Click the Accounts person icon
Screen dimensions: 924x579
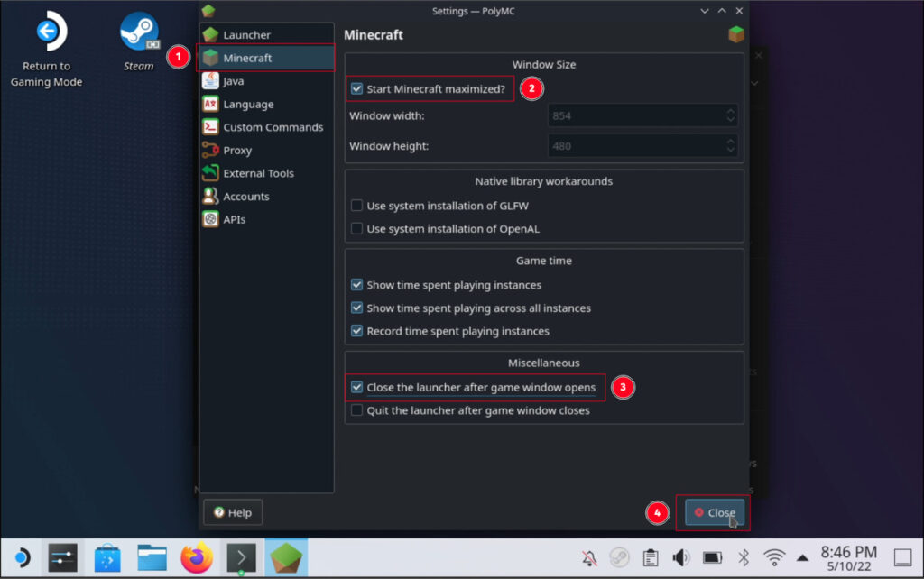(210, 196)
